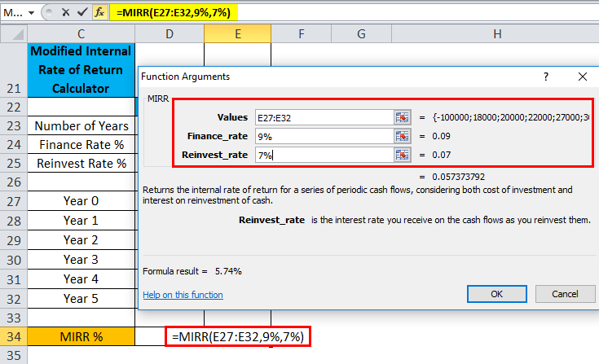Screen dimensions: 599x364
Task: Click the Finance_rate input field
Action: pos(324,136)
